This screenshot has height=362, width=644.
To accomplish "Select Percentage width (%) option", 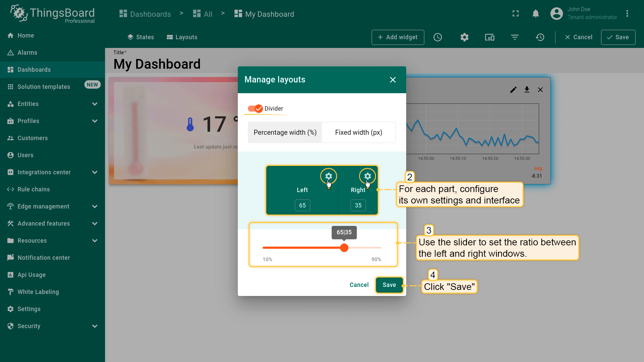I will coord(285,132).
